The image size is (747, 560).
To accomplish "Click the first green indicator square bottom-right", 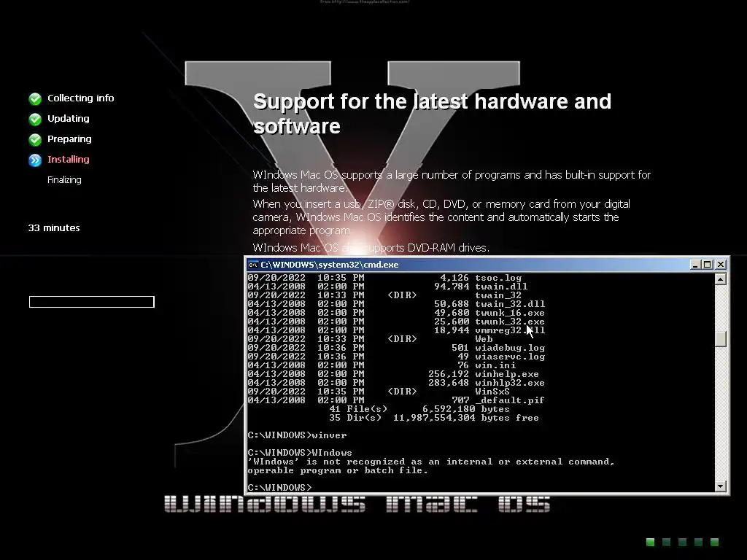I will [650, 542].
